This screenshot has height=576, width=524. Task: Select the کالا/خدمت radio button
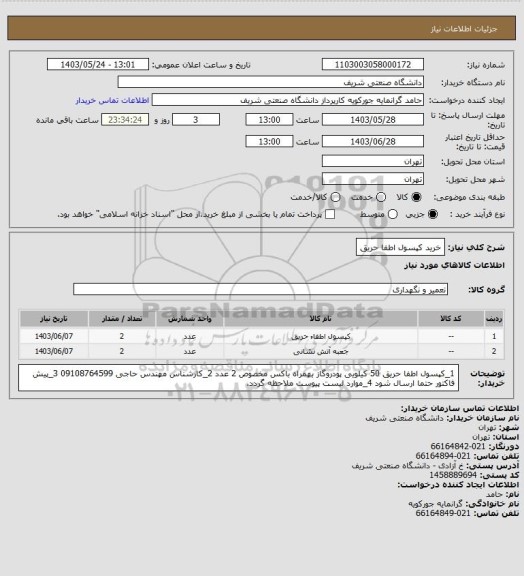click(335, 197)
